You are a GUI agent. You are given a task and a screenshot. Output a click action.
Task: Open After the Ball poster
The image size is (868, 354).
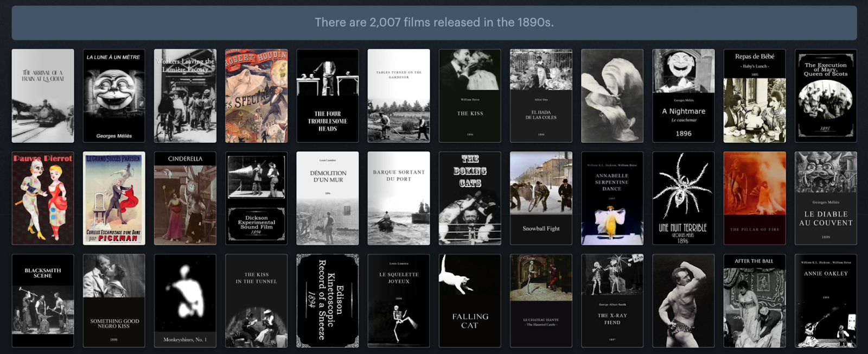[755, 301]
